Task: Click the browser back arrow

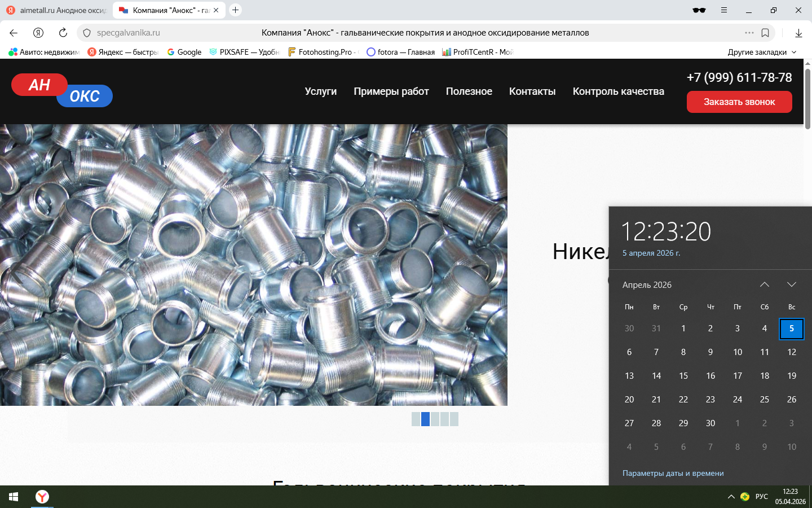Action: [14, 33]
